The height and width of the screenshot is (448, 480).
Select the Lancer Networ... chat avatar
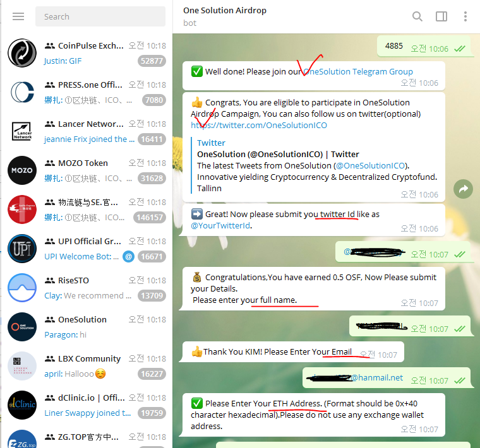pyautogui.click(x=22, y=131)
